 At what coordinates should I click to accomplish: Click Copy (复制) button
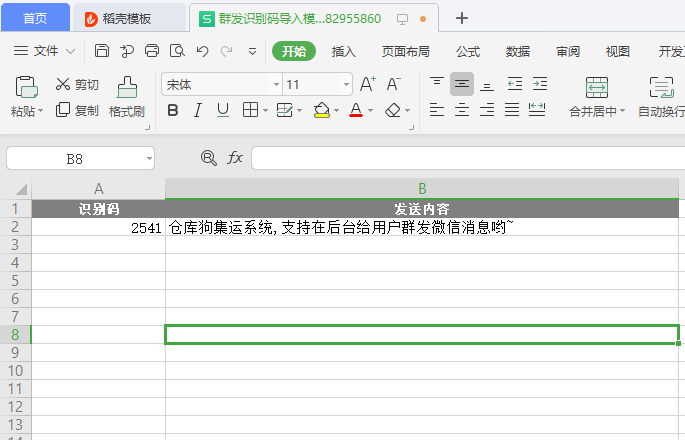77,110
